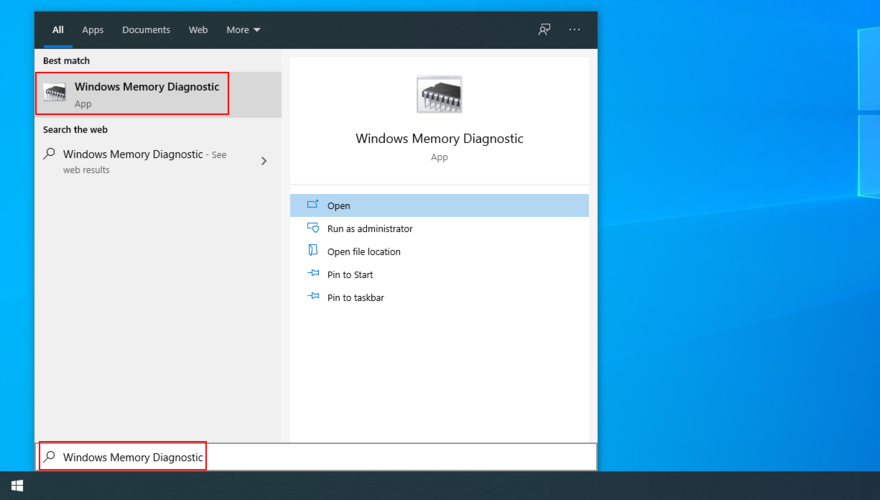
Task: Expand the More filter dropdown
Action: (x=243, y=30)
